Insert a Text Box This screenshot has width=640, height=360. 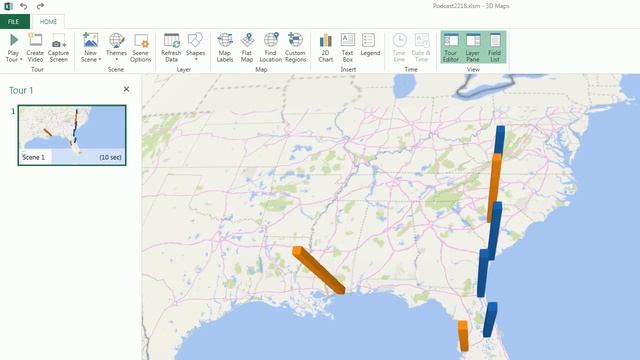pyautogui.click(x=347, y=48)
